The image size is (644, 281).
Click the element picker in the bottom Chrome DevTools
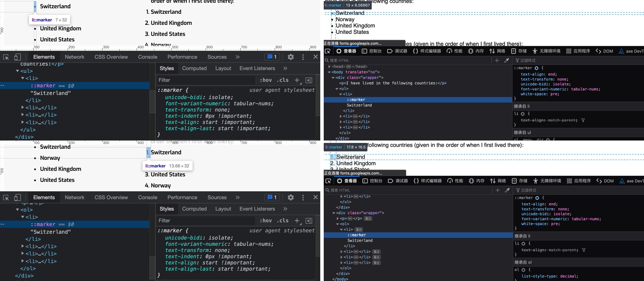(6, 197)
